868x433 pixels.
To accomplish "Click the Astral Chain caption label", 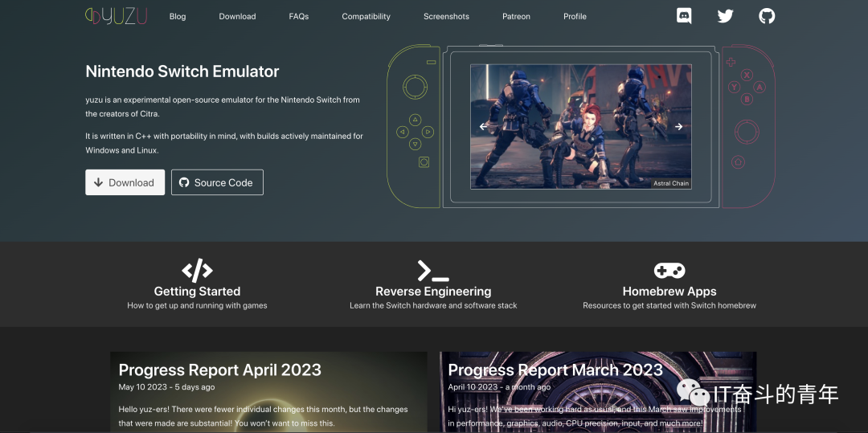I will (x=671, y=184).
